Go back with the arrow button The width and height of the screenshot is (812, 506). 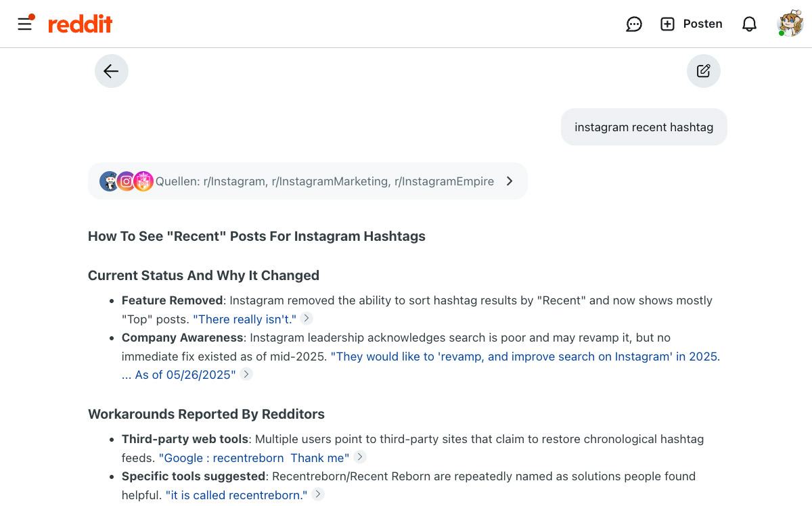point(112,71)
